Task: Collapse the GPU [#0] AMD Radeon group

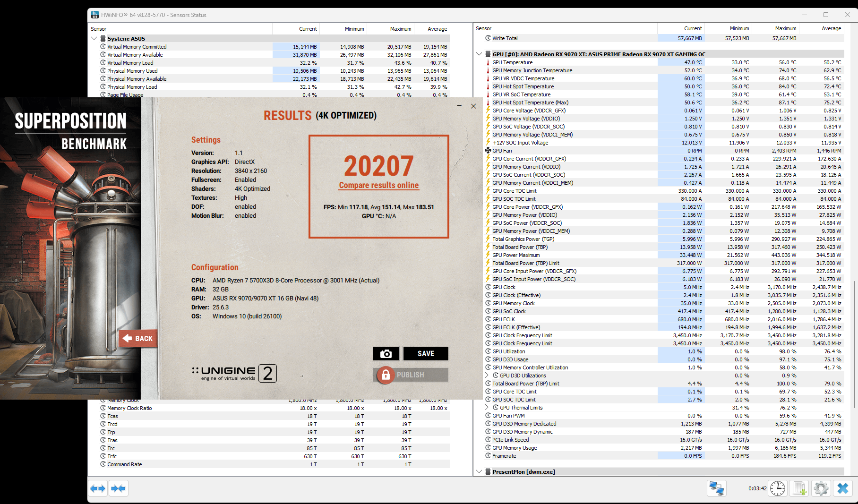Action: tap(479, 54)
